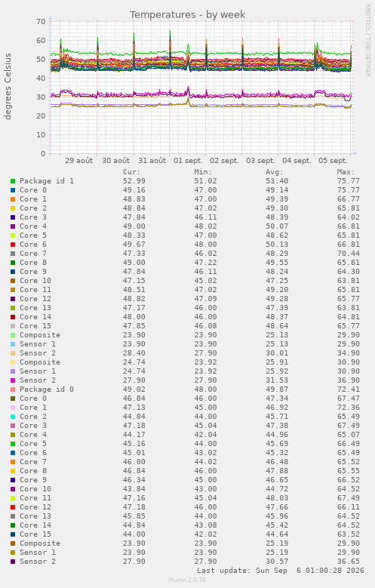Click swatch for Core 15 row with cur 47.85
375x588 pixels.
pos(13,326)
